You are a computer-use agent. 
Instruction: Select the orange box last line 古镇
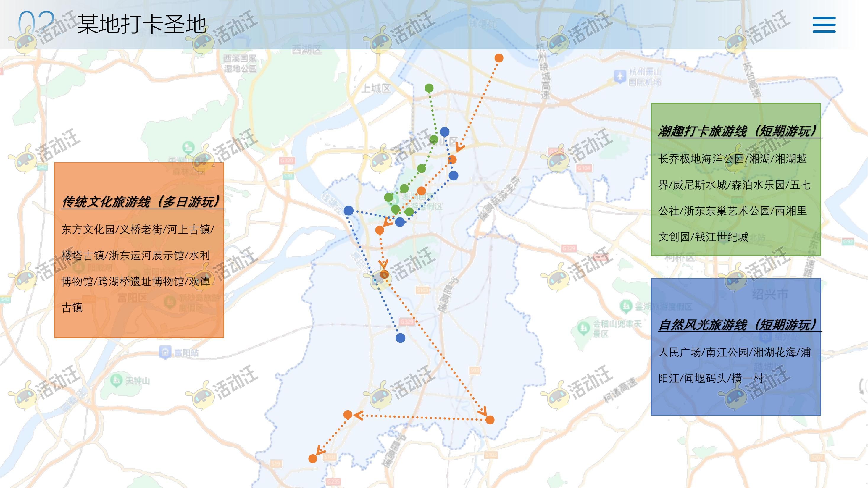pos(72,308)
